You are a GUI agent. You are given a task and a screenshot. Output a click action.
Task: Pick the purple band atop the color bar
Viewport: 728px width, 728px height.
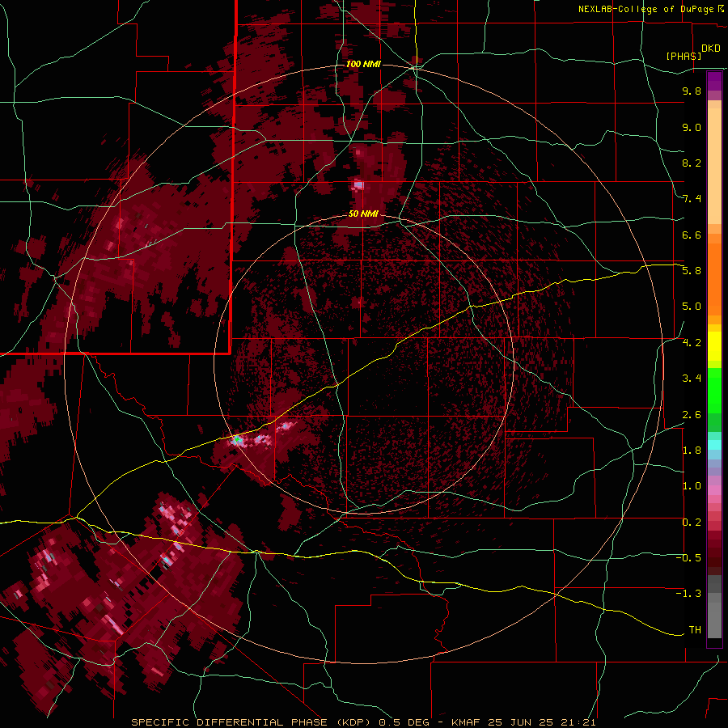point(714,82)
